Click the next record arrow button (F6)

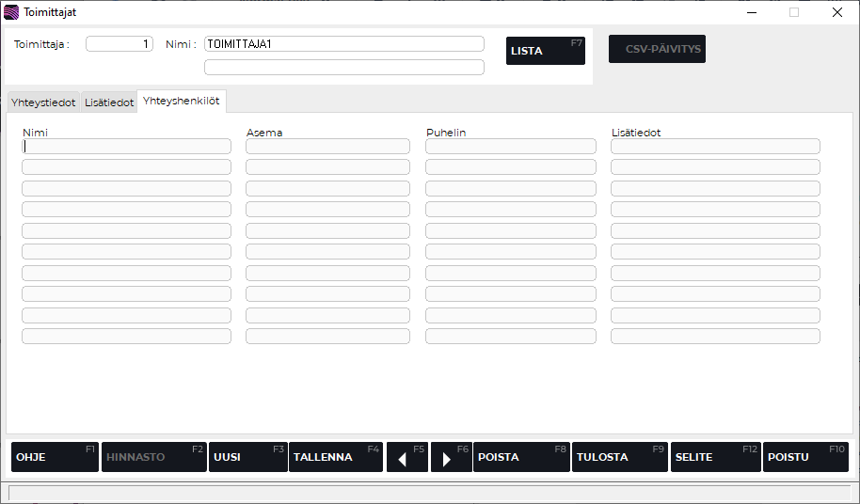[452, 457]
